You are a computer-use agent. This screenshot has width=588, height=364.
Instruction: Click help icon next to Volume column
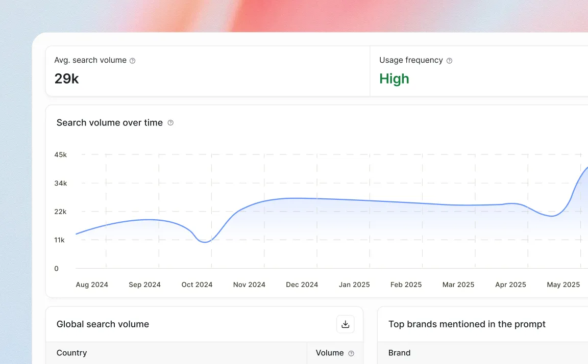tap(351, 353)
